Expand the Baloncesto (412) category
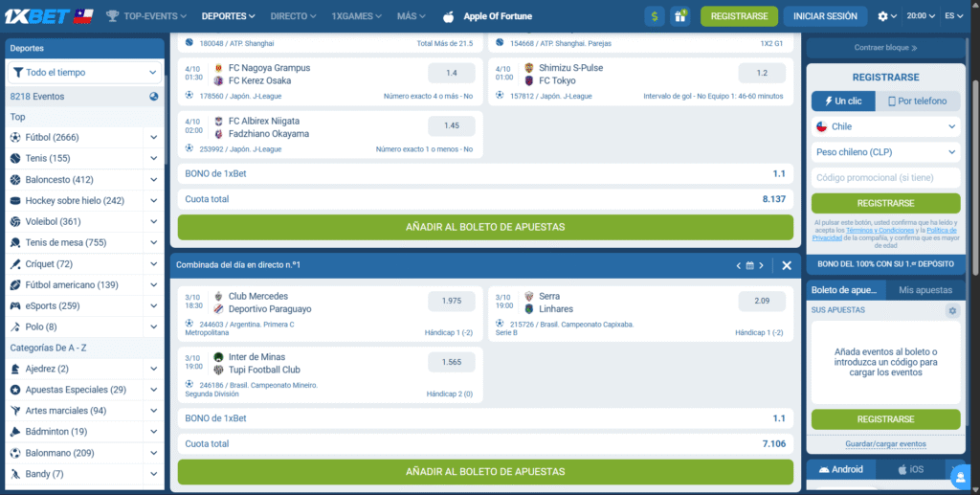The image size is (980, 495). pos(154,179)
